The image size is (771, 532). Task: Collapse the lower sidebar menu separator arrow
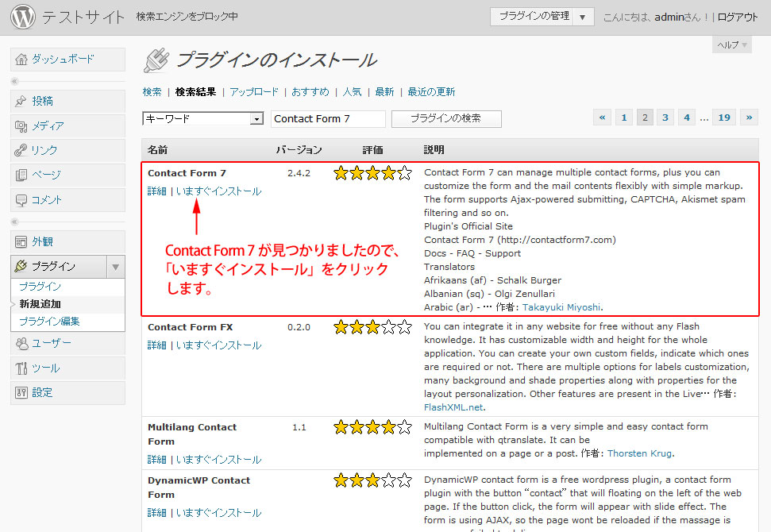[x=15, y=222]
